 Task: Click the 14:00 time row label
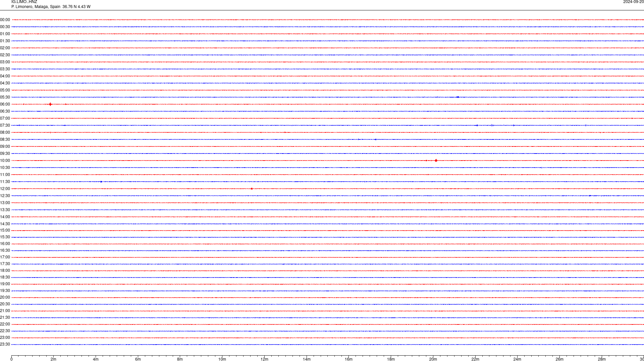[5, 217]
